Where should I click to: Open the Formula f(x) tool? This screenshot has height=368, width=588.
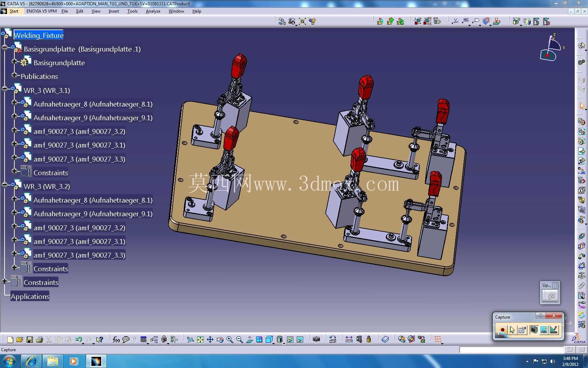click(x=116, y=339)
